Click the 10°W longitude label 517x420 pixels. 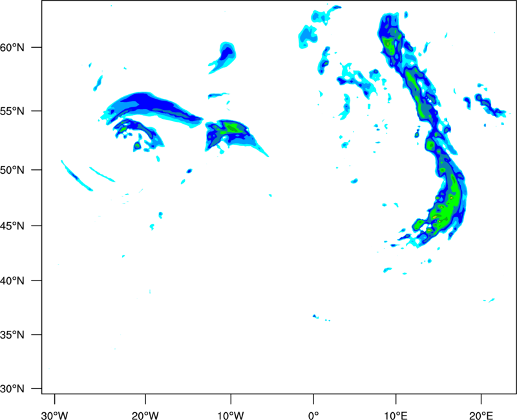coord(231,415)
